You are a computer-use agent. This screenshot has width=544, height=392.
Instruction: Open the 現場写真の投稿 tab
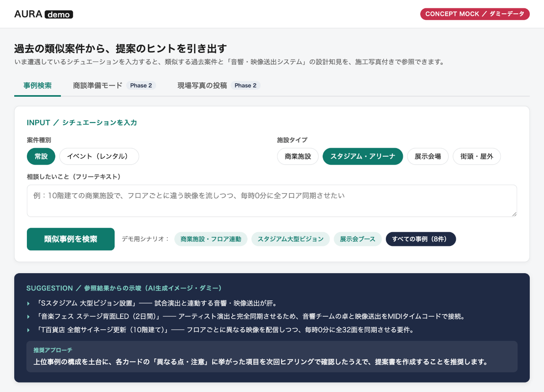point(218,86)
